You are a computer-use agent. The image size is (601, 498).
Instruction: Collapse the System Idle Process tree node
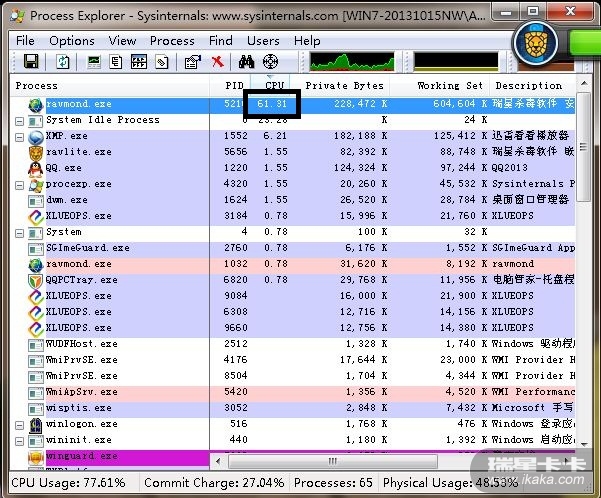(20, 121)
